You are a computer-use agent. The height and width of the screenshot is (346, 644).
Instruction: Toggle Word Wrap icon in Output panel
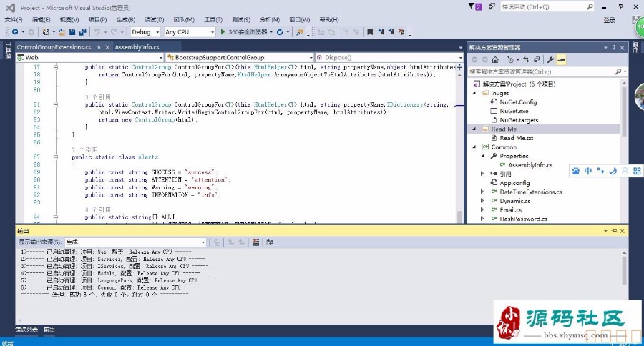[x=270, y=242]
